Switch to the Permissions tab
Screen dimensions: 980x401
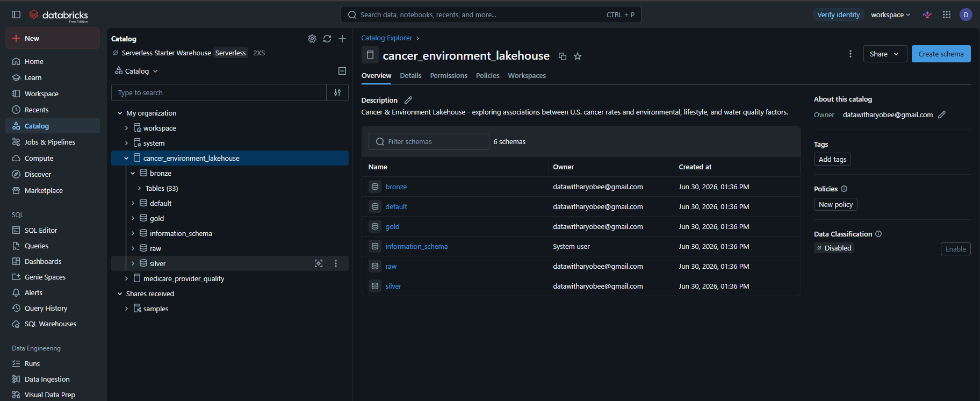tap(449, 76)
